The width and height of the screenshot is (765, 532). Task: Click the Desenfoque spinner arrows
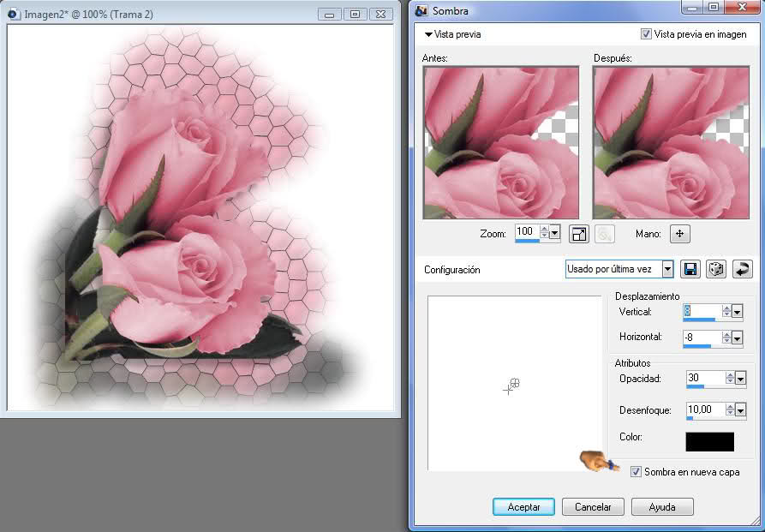click(731, 410)
